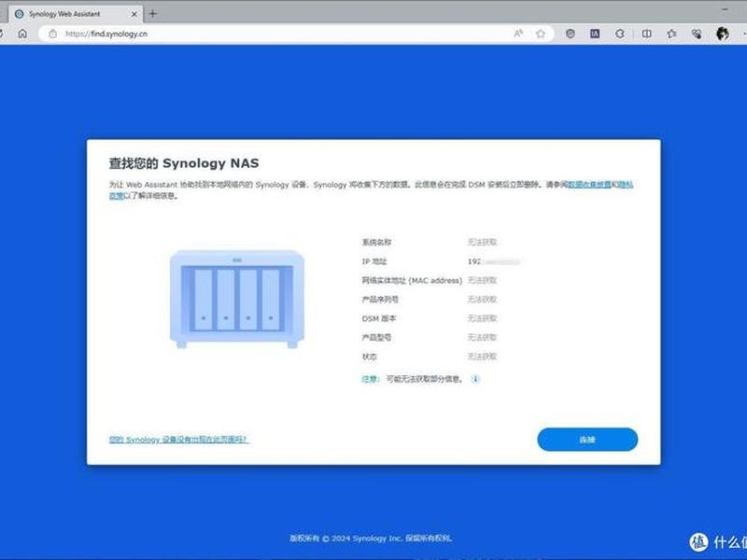Screen dimensions: 747x560
Task: Open split screen icon in toolbar
Action: tap(646, 34)
